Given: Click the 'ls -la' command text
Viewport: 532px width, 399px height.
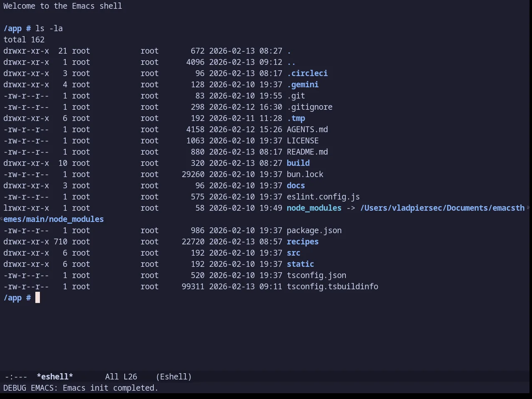Looking at the screenshot, I should 49,28.
